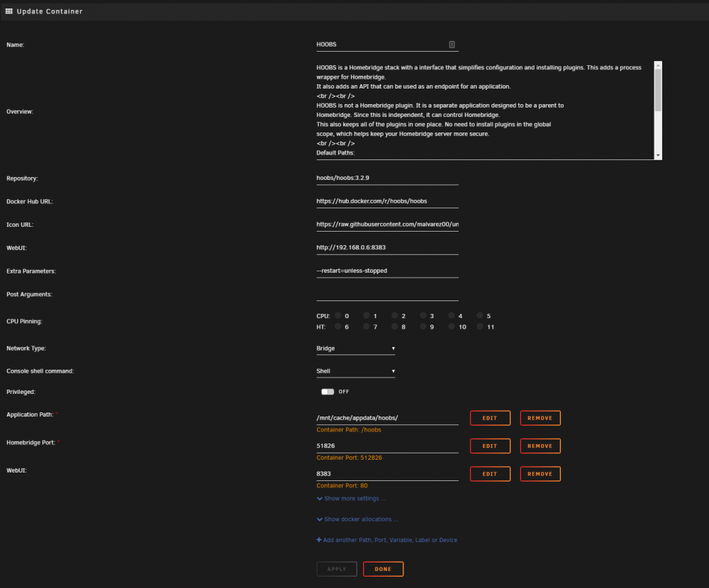Click the 'CPU Pinning:' label
Viewport: 709px width, 588px height.
[24, 322]
